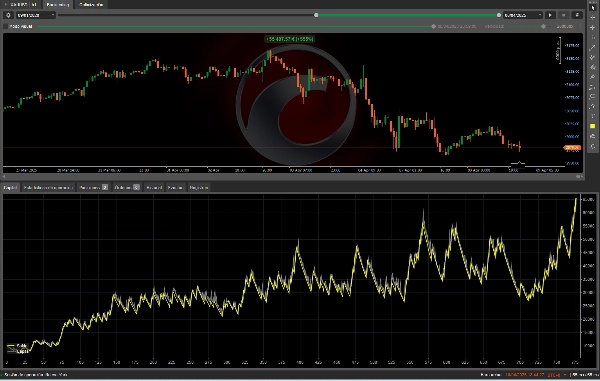Click the orange timestamp in the status bar
Image resolution: width=600 pixels, height=381 pixels.
(x=525, y=375)
